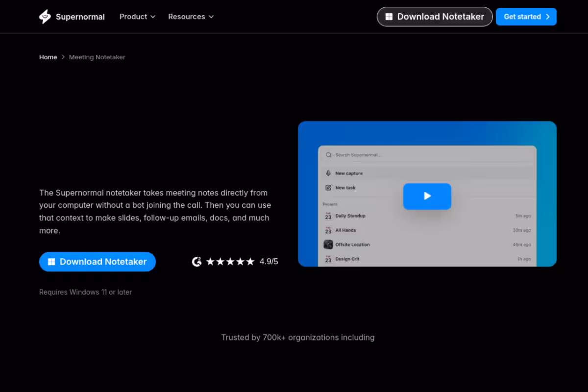Click the 5m ago timestamp
This screenshot has width=588, height=392.
523,216
